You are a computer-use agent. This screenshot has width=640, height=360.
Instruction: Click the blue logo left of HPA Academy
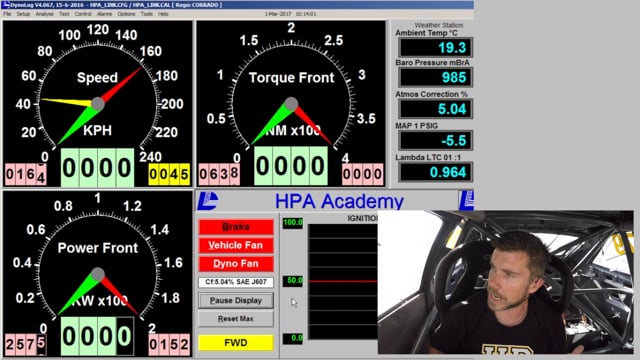208,201
